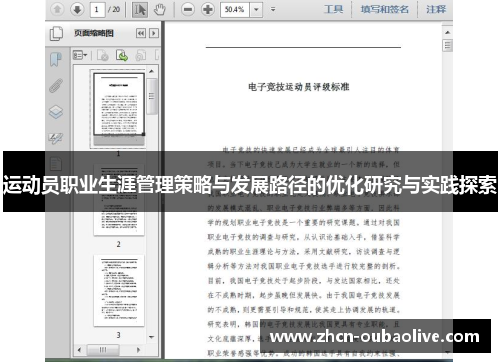Click the page thumbnails panel icon
Screen dimensions: 500x362
pyautogui.click(x=56, y=34)
